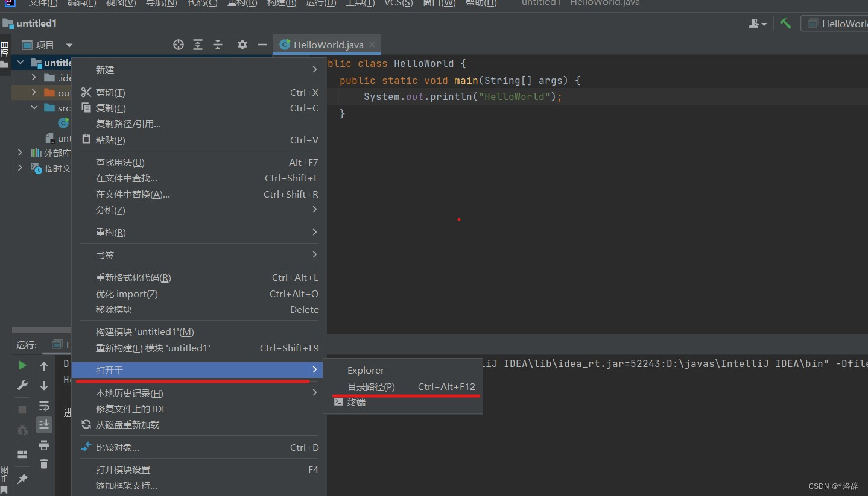Choose 复制路径/引用... menu entry
The image size is (868, 496).
click(198, 124)
